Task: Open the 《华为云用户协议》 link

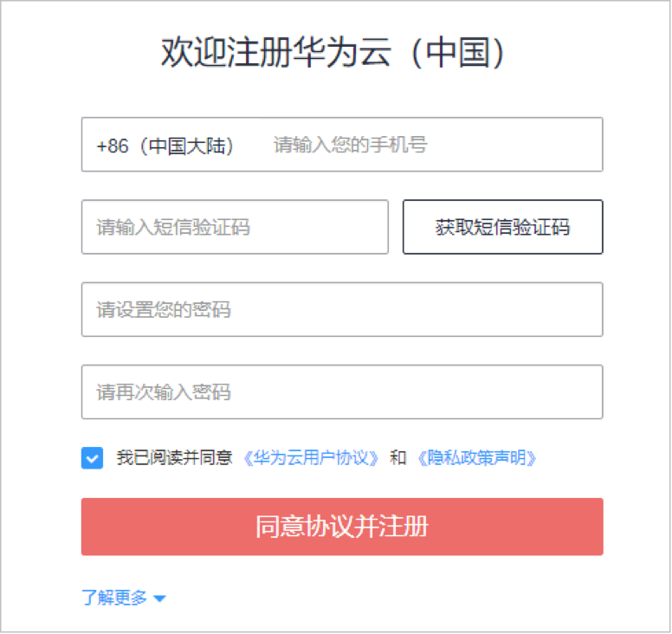Action: pos(311,458)
